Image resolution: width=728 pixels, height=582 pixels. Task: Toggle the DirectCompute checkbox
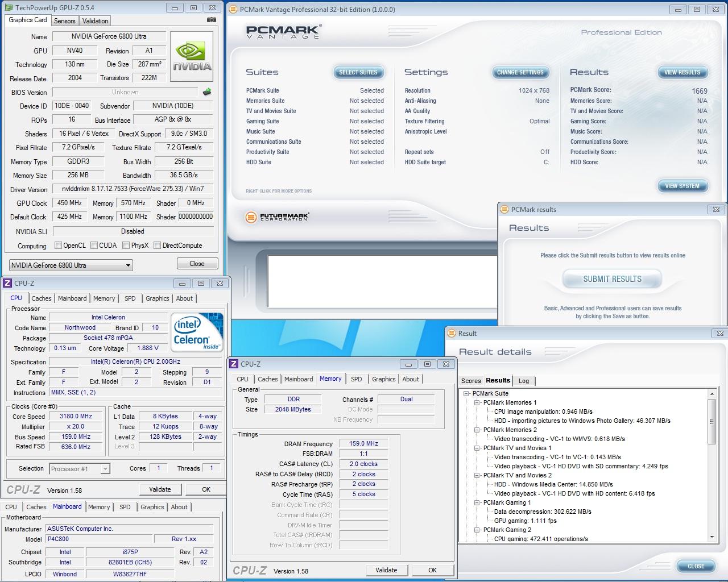pyautogui.click(x=157, y=246)
